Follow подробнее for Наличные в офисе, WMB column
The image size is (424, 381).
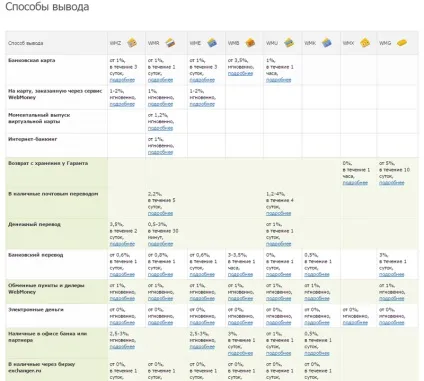(240, 353)
